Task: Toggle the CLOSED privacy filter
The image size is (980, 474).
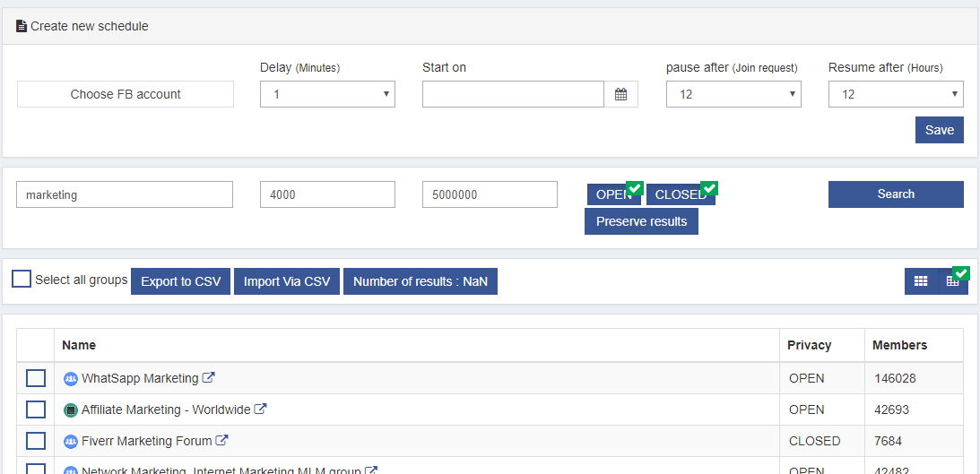Action: [x=680, y=194]
